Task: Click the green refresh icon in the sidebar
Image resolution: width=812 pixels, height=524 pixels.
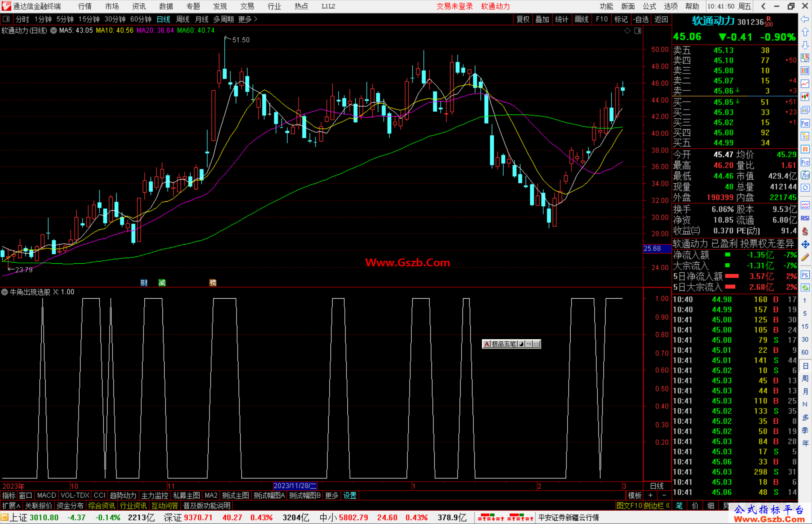Action: click(805, 288)
